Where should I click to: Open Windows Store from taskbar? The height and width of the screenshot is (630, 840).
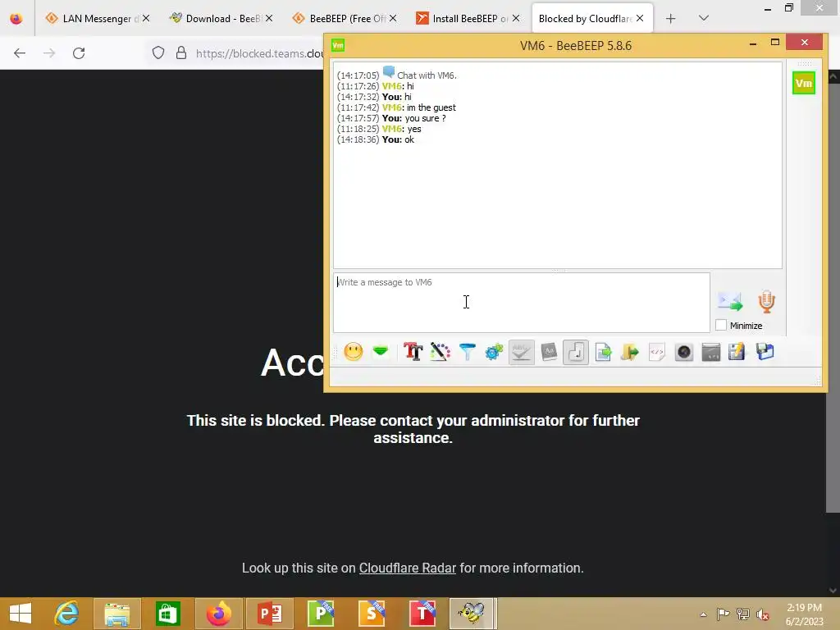(167, 614)
